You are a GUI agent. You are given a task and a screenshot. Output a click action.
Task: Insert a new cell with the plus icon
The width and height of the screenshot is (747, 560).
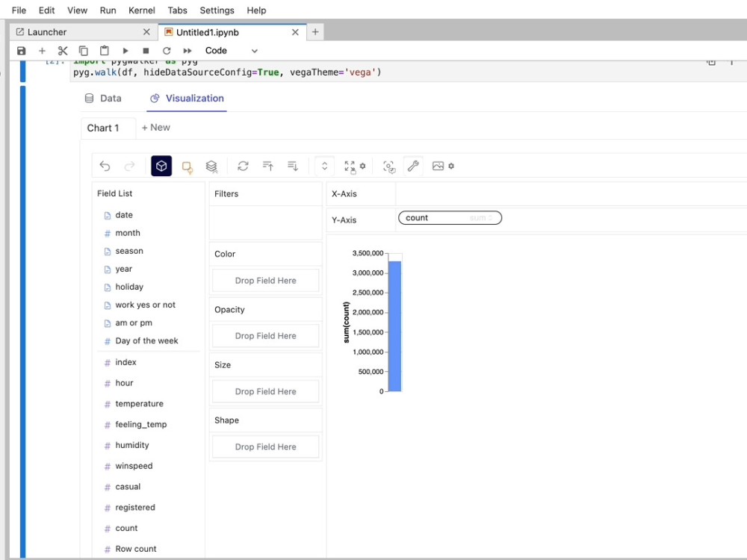[42, 51]
